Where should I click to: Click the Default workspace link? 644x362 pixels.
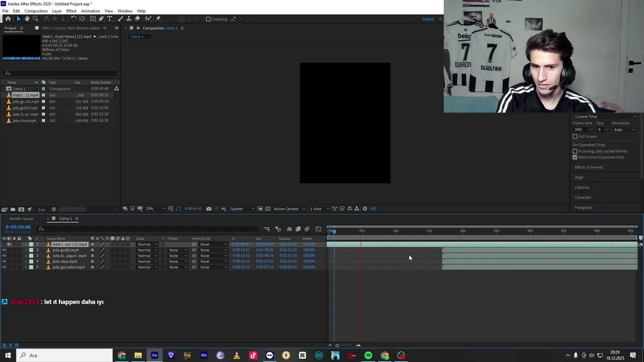tap(428, 19)
